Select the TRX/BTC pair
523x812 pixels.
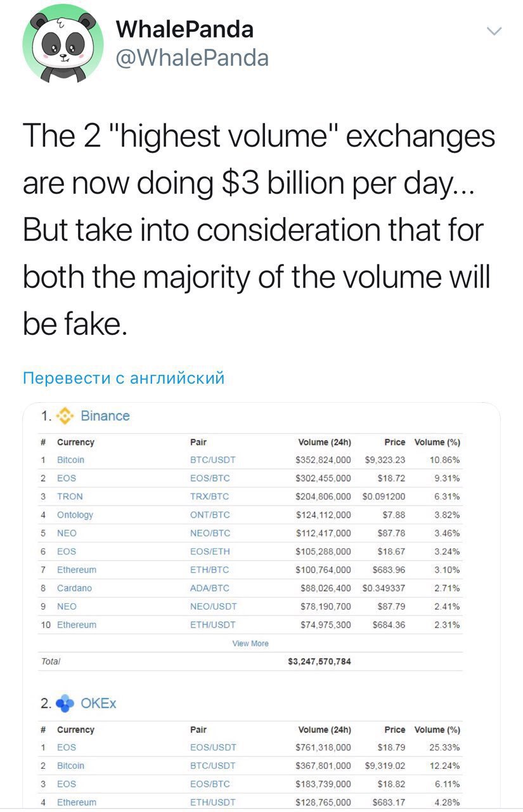point(210,497)
